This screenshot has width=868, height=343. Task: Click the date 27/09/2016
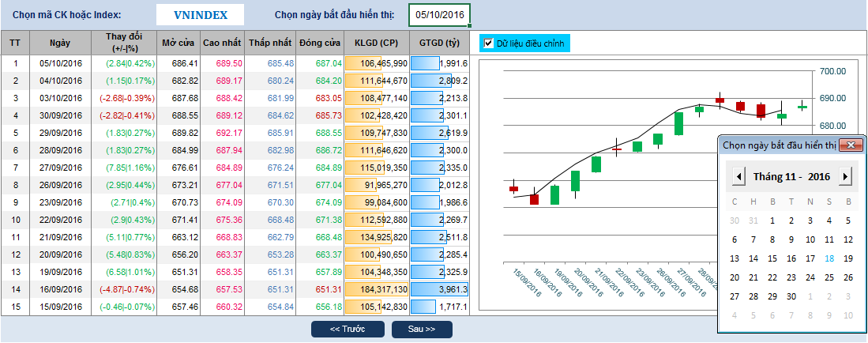(x=60, y=168)
